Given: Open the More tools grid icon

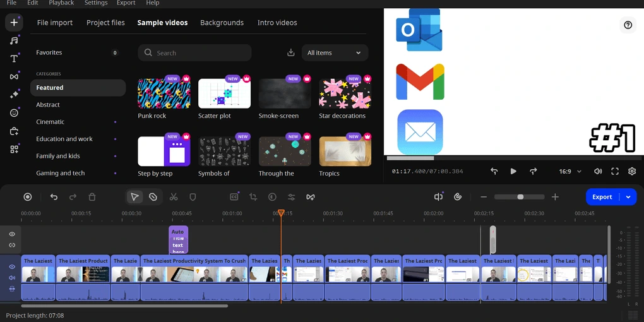Looking at the screenshot, I should pyautogui.click(x=14, y=149).
